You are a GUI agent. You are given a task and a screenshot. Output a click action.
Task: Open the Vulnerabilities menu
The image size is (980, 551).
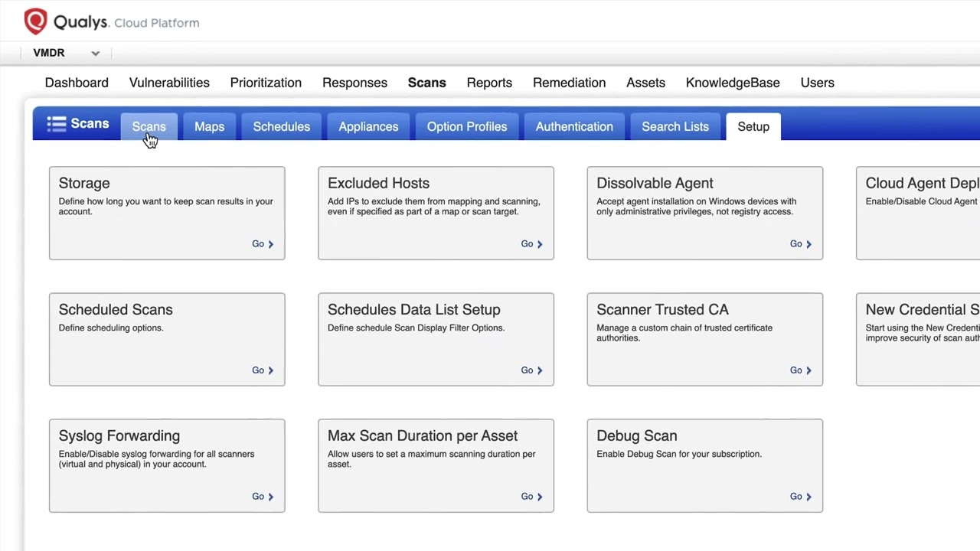[169, 83]
